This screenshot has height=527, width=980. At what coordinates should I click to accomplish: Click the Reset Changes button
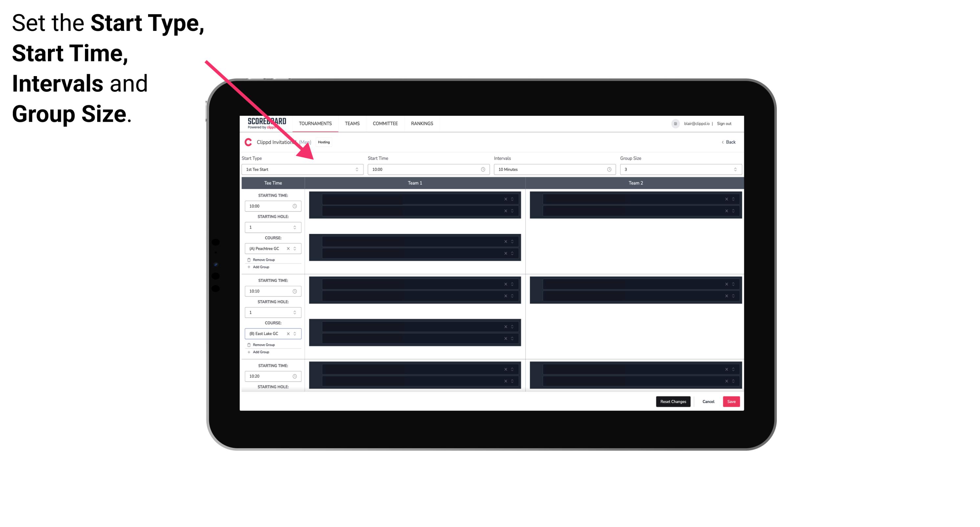(x=673, y=401)
